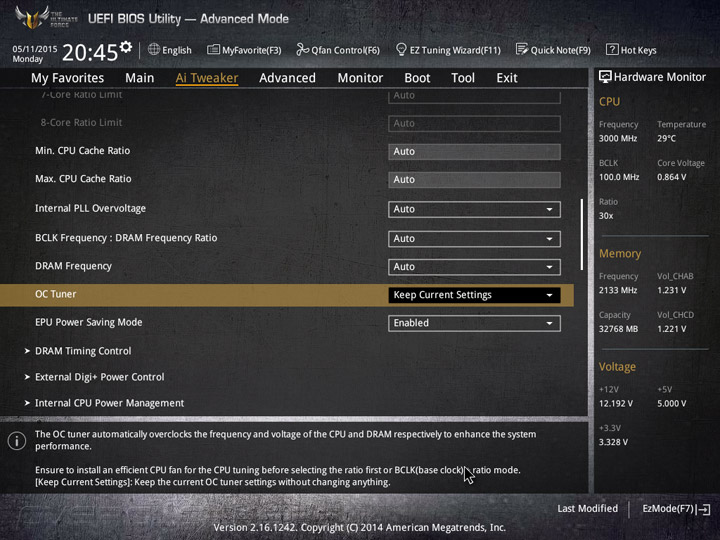720x540 pixels.
Task: Click +12V value 12.192 V
Action: pos(616,404)
